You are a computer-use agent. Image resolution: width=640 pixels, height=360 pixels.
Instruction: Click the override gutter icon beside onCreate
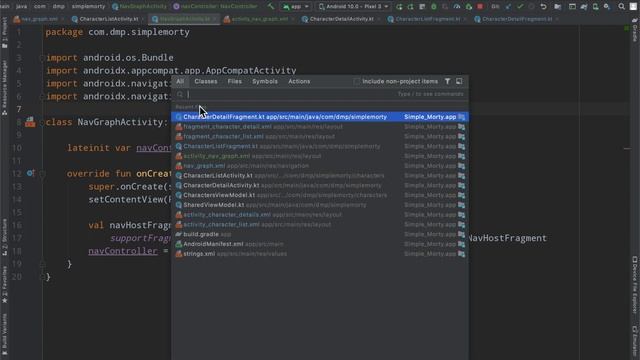pyautogui.click(x=30, y=173)
